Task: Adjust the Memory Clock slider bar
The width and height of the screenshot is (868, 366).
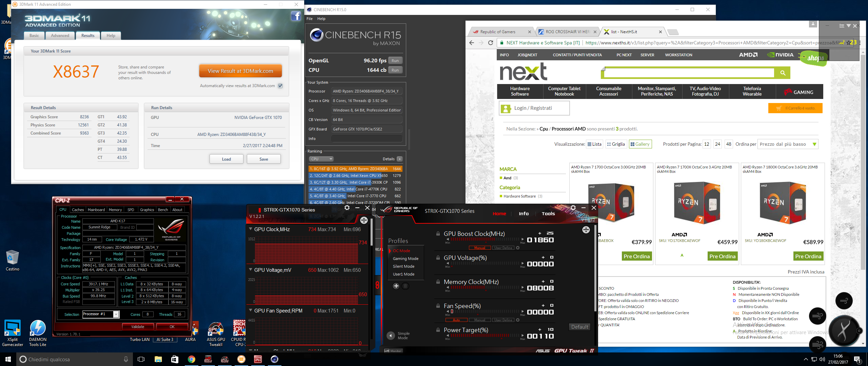Action: click(x=485, y=288)
